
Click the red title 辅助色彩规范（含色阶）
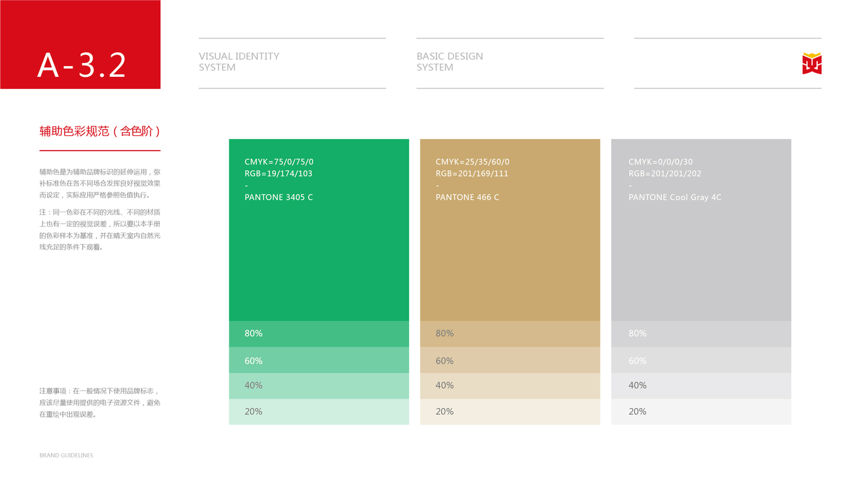click(x=100, y=132)
